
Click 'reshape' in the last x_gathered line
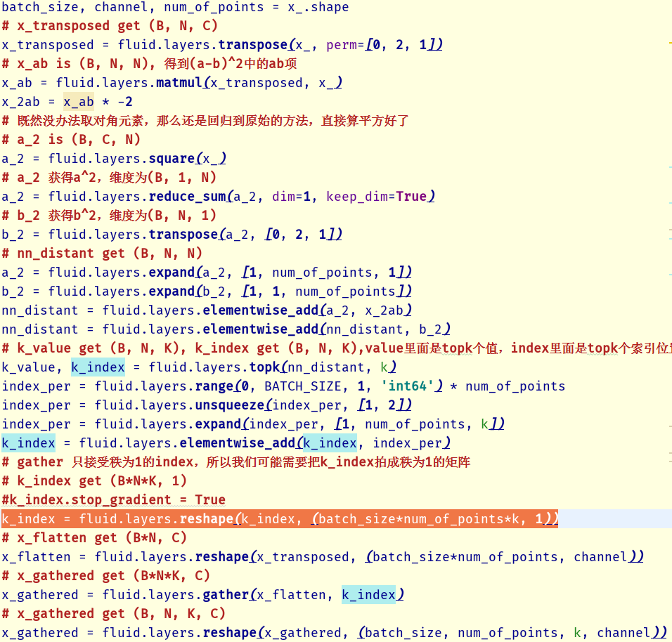coord(230,633)
